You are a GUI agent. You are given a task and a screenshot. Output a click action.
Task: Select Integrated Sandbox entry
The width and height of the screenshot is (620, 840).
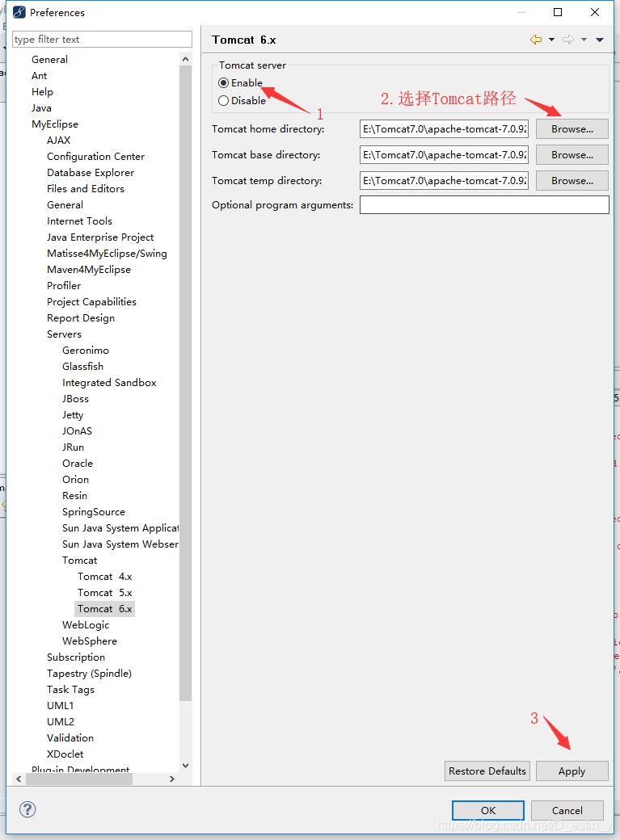[x=109, y=383]
